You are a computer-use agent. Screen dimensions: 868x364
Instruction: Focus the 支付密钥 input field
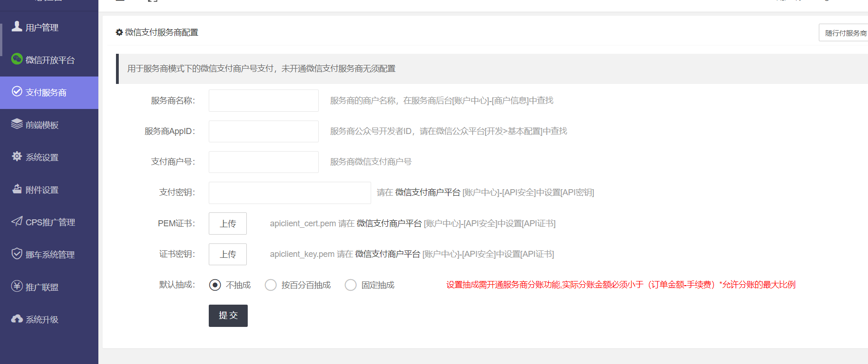click(289, 193)
